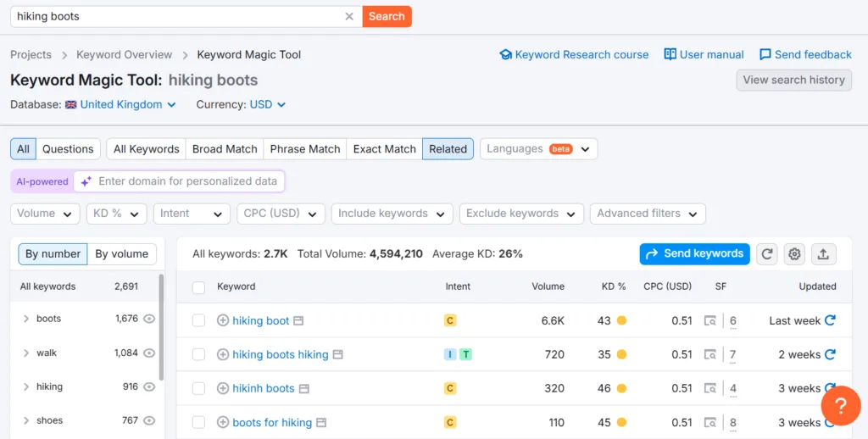This screenshot has width=868, height=439.
Task: Click SERP features icon in hiking boots hiking row
Action: 709,355
